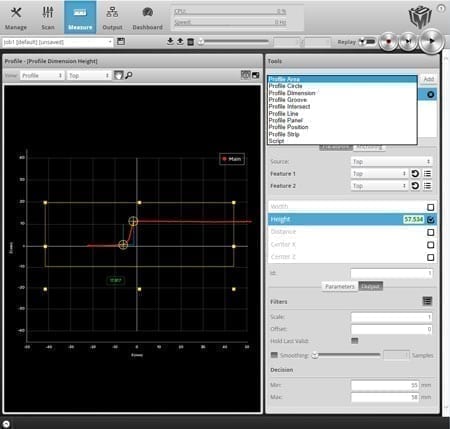Viewport: 450px width, 429px height.
Task: Open the Source dropdown
Action: [x=392, y=162]
